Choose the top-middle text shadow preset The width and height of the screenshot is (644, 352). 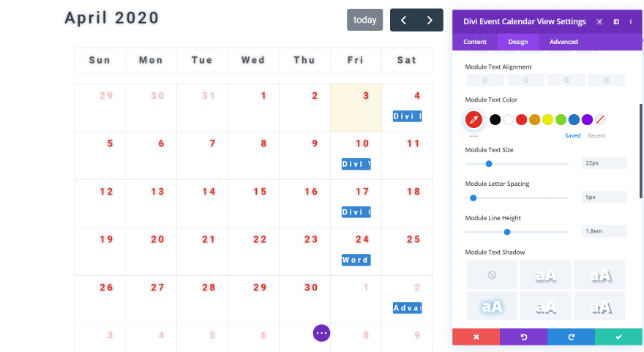click(545, 274)
